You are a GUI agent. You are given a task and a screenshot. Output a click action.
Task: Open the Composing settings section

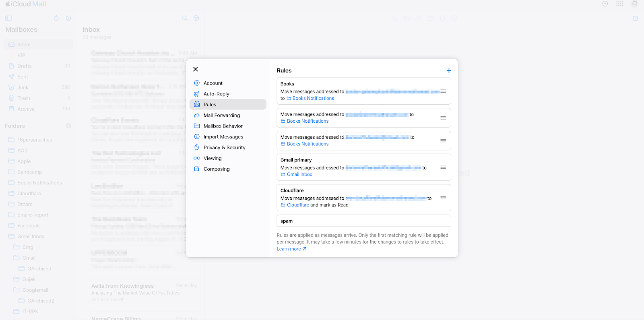click(x=217, y=169)
